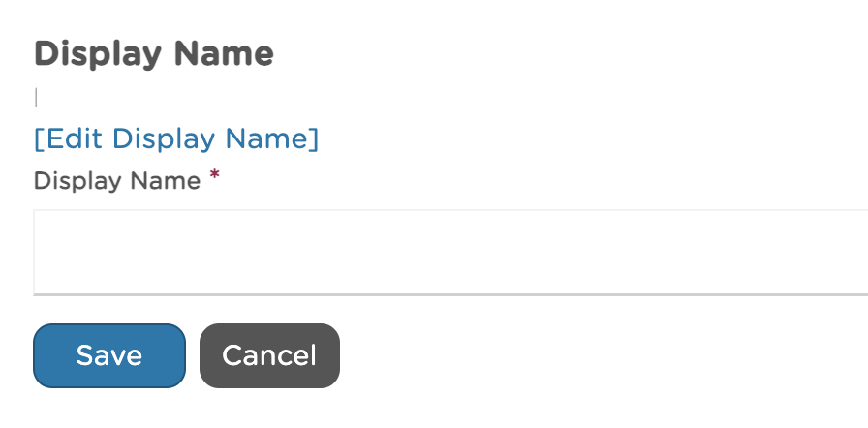
Task: Activate the blue Edit Display Name text
Action: coord(176,138)
